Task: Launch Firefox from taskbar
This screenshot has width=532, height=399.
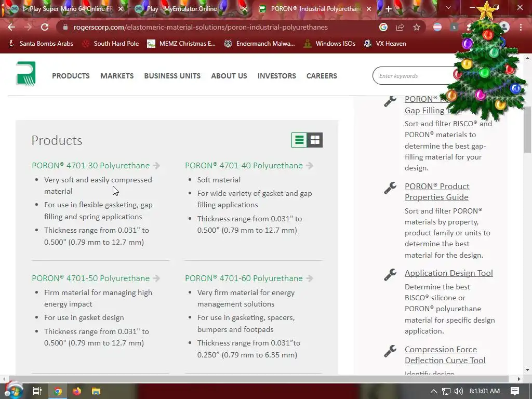Action: tap(77, 391)
